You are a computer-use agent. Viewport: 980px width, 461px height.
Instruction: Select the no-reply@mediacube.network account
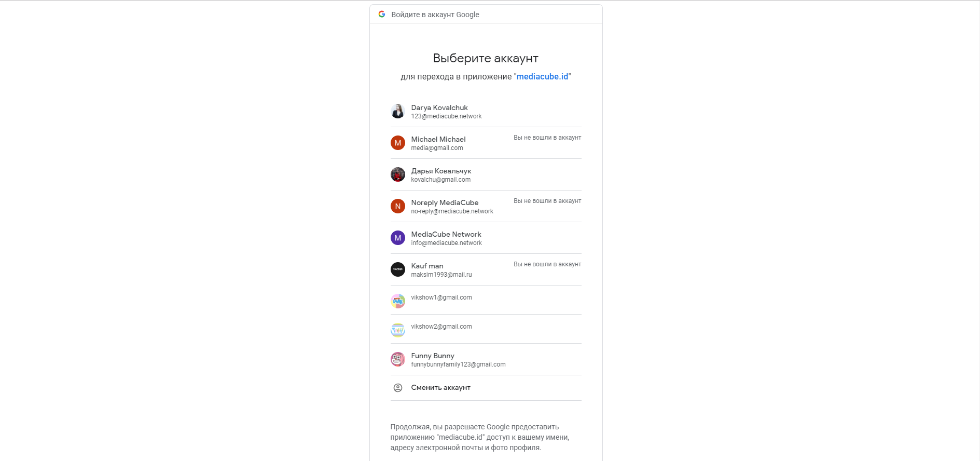point(486,207)
